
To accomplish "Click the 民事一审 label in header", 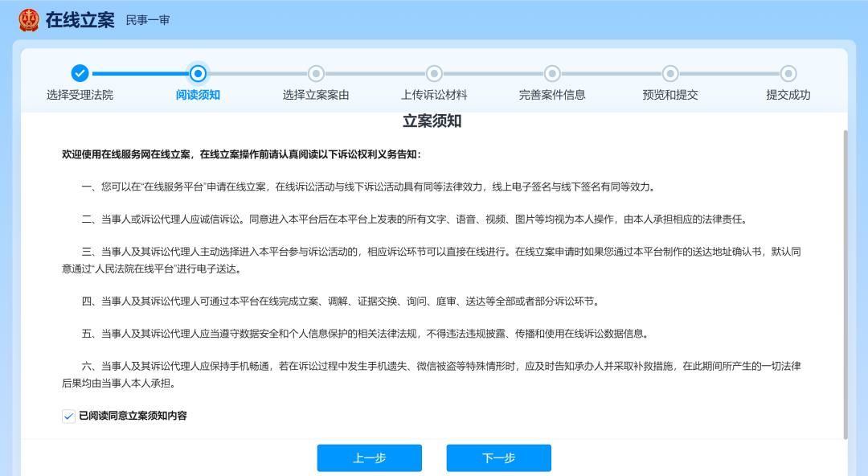I will 148,20.
